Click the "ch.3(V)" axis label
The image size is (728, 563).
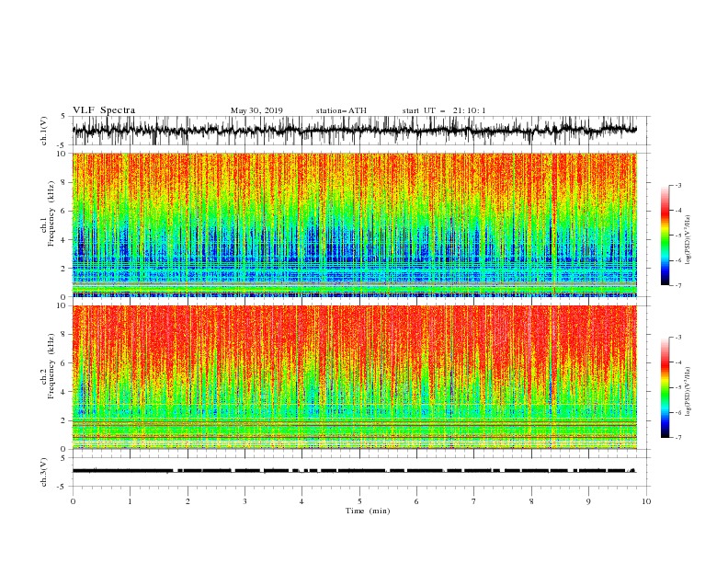point(44,472)
